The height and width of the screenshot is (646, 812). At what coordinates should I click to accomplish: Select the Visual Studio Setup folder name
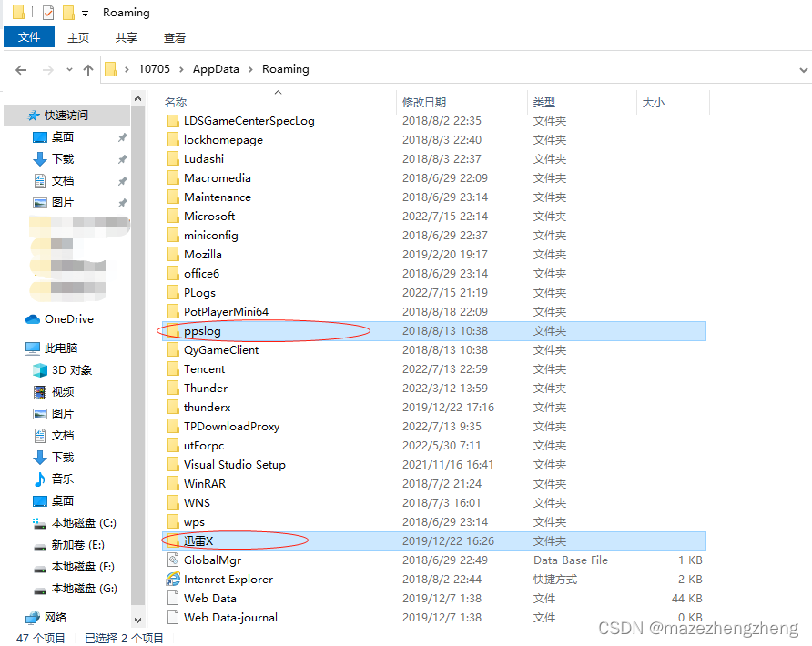[x=235, y=465]
